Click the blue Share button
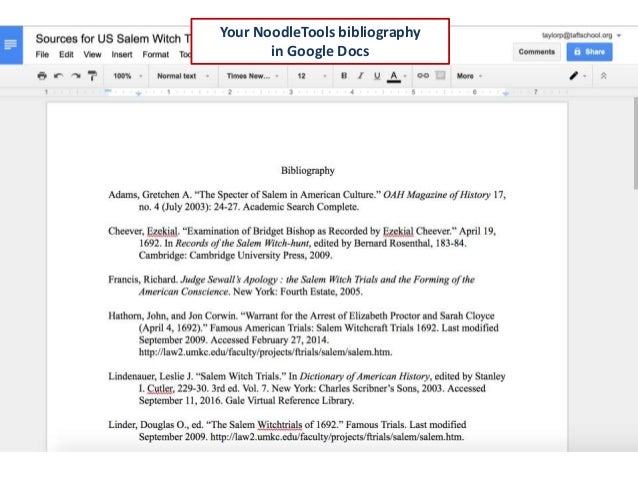The image size is (638, 479). coord(587,51)
